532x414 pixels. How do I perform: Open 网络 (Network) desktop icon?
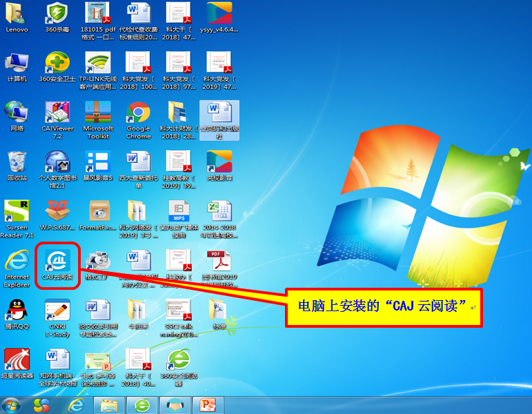[x=17, y=117]
